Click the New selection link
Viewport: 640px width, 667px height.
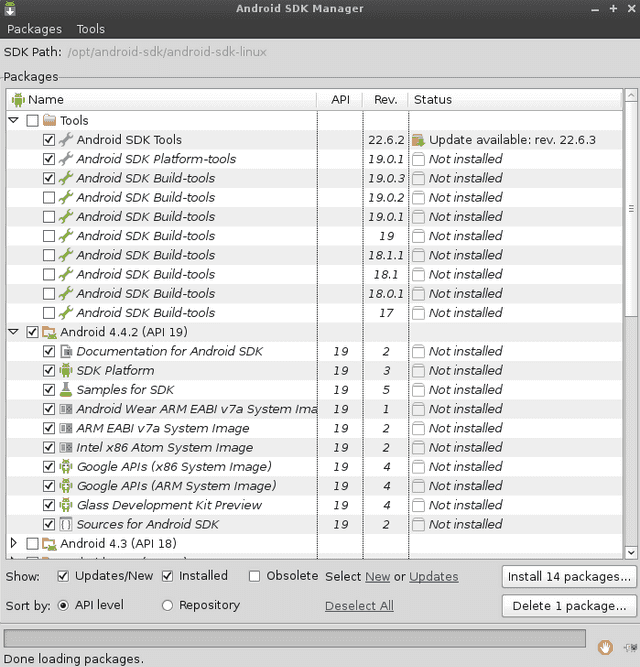pos(378,577)
